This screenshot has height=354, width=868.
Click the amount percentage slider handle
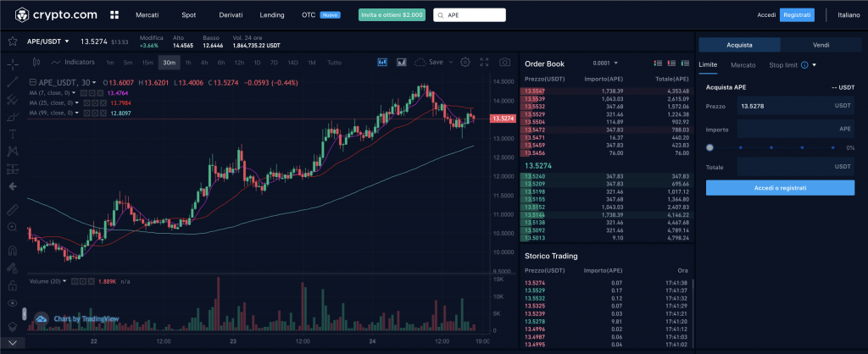coord(709,147)
